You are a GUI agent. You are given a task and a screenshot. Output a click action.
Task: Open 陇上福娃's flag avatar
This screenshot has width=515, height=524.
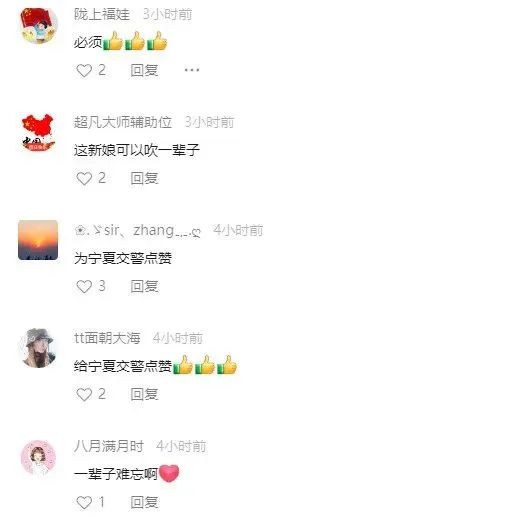pos(38,25)
